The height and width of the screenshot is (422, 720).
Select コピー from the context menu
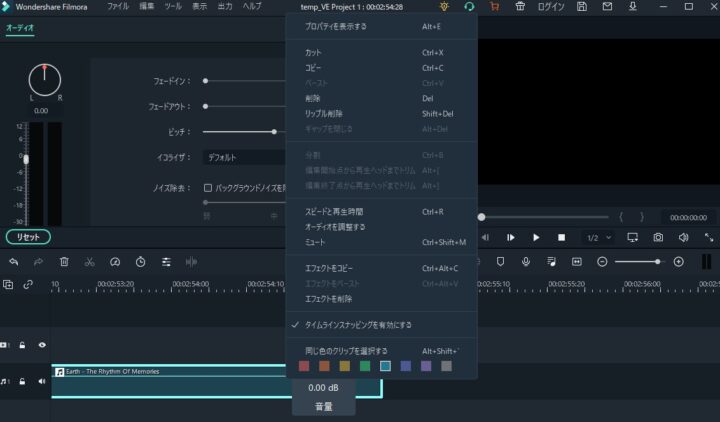coord(313,67)
